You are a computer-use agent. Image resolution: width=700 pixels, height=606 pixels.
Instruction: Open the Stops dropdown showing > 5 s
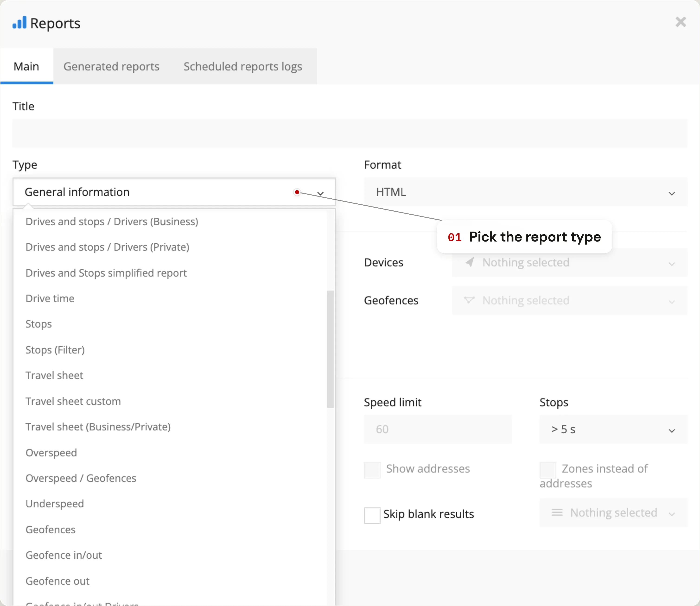tap(613, 429)
